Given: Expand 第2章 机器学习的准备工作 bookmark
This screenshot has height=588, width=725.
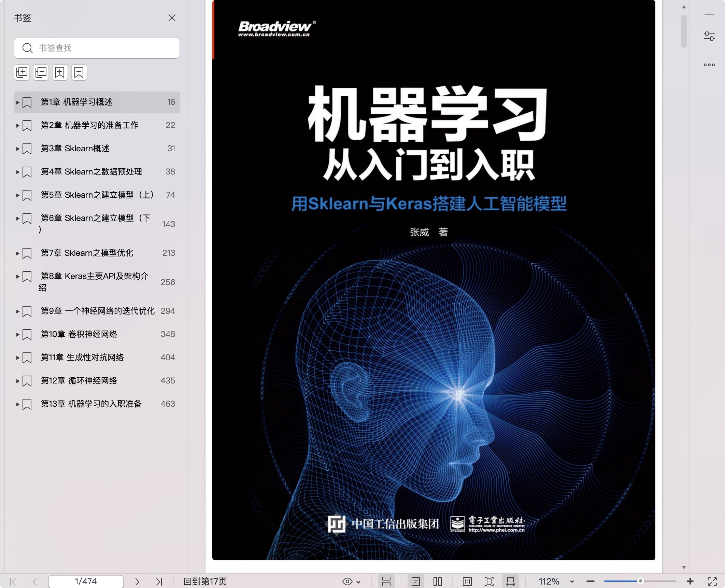Looking at the screenshot, I should pos(18,125).
